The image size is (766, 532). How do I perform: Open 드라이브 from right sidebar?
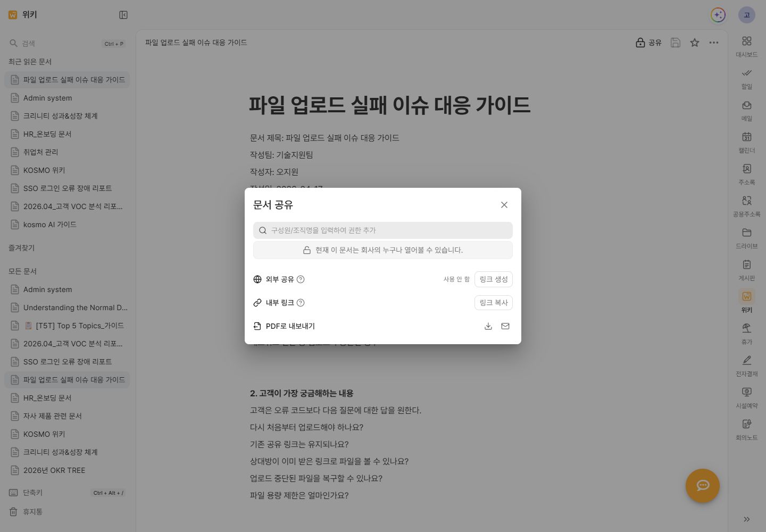coord(747,238)
